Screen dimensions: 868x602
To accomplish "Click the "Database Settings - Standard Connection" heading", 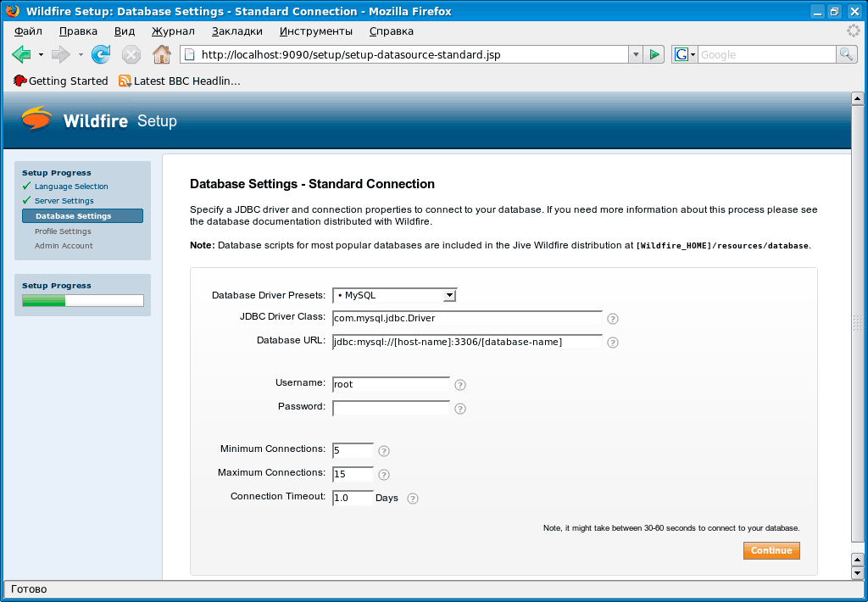I will click(x=312, y=184).
